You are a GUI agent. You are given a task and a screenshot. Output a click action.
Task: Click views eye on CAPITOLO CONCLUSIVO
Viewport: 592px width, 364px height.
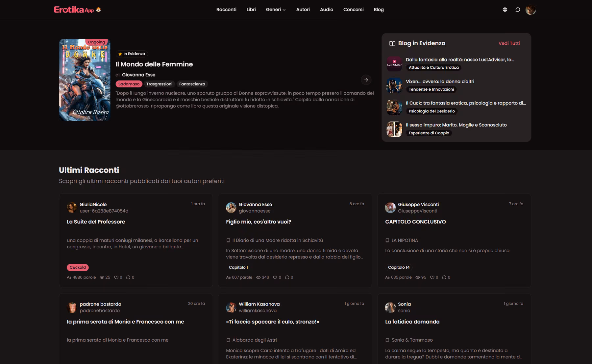418,277
